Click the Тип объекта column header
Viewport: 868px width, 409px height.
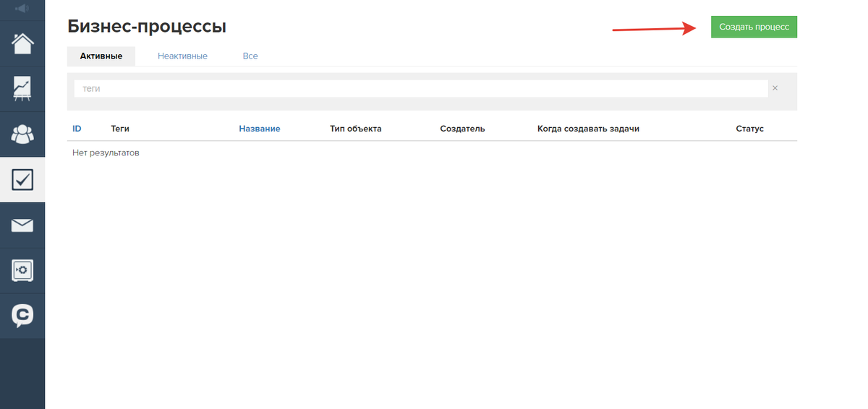(355, 129)
